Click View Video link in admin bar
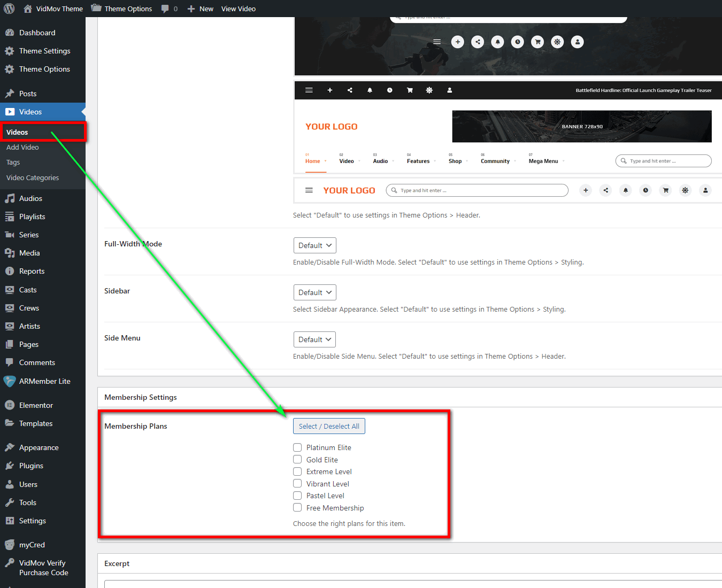 [238, 9]
